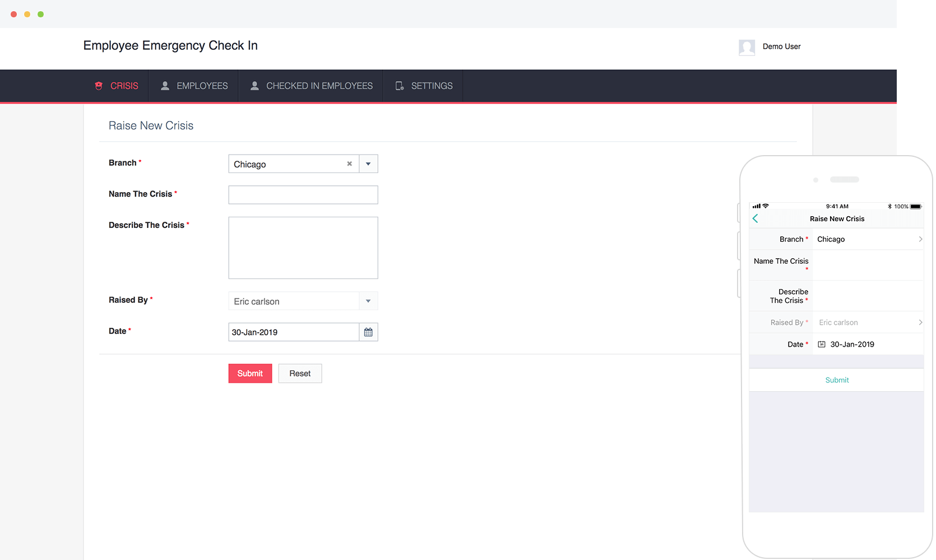The image size is (936, 560).
Task: Open Raised By chevron on mobile
Action: [920, 323]
